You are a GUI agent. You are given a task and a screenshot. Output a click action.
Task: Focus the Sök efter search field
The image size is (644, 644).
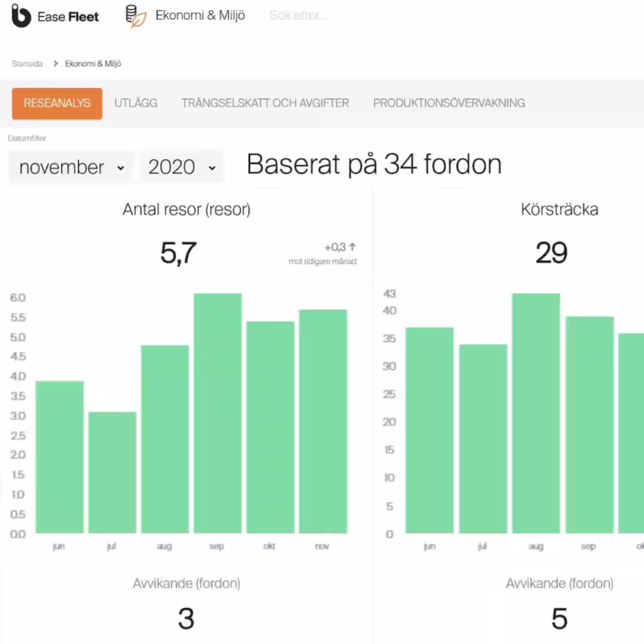[x=335, y=16]
